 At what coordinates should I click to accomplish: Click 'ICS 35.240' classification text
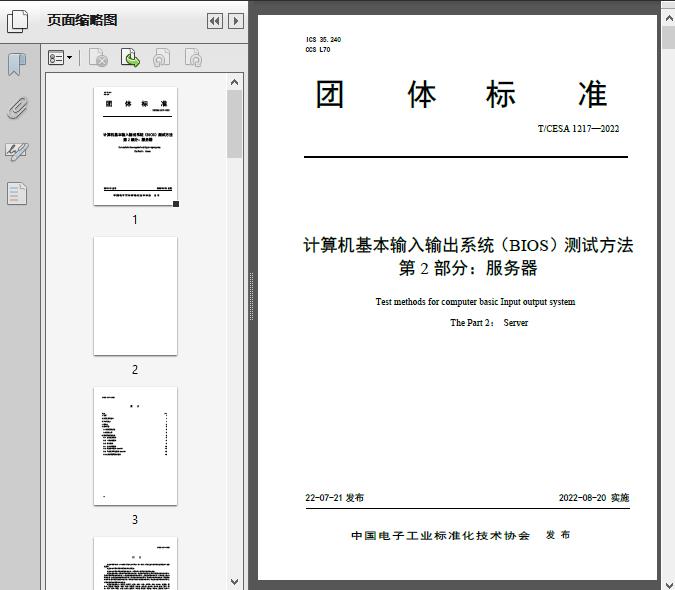point(323,40)
